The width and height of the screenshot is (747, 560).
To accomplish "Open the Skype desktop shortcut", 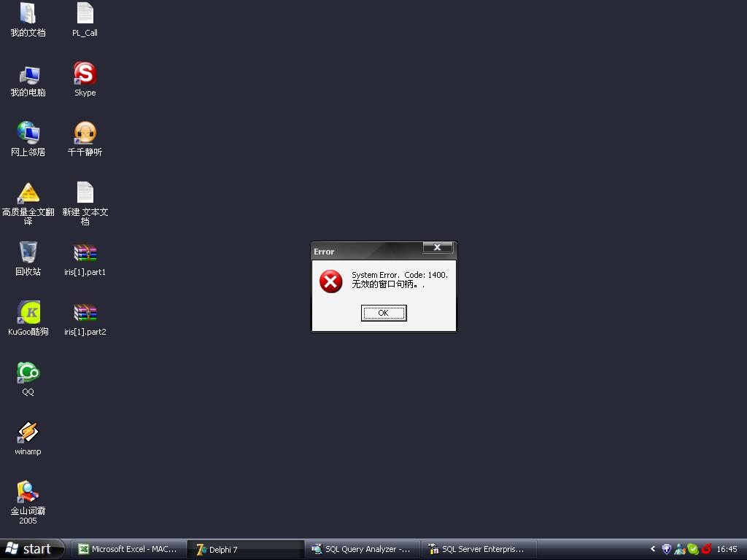I will click(85, 74).
